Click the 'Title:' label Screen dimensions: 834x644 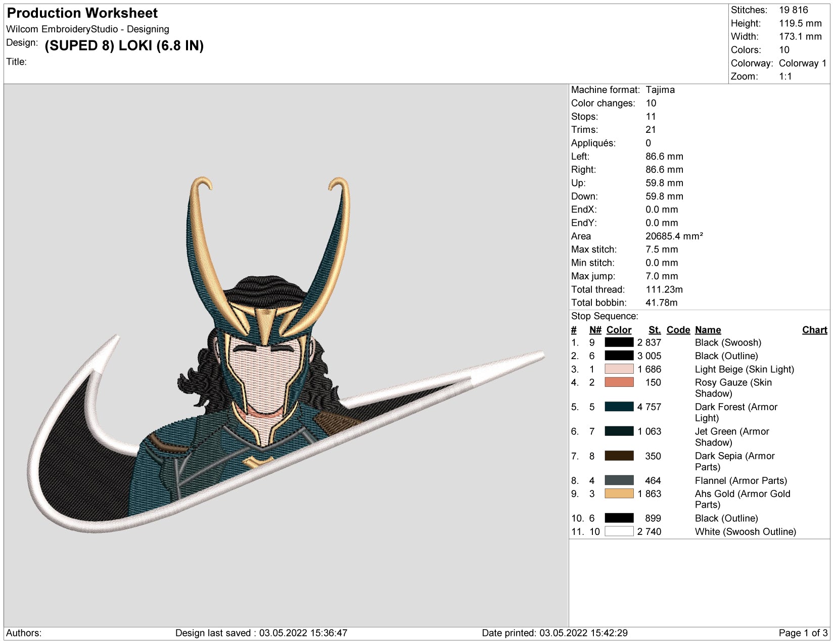click(x=16, y=62)
